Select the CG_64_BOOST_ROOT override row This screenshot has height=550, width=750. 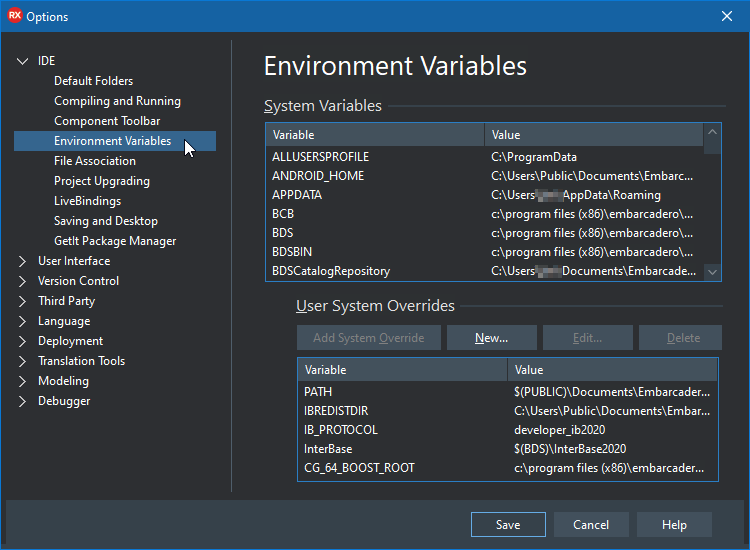pos(507,468)
